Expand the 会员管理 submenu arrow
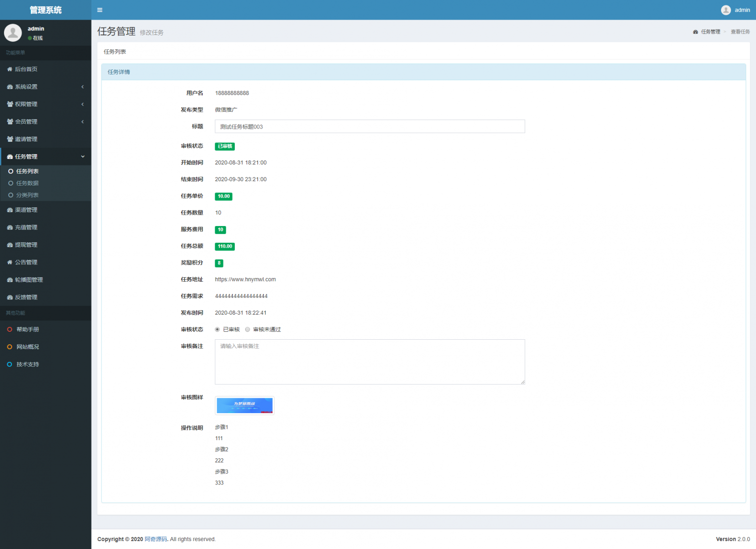The width and height of the screenshot is (756, 549). click(82, 122)
